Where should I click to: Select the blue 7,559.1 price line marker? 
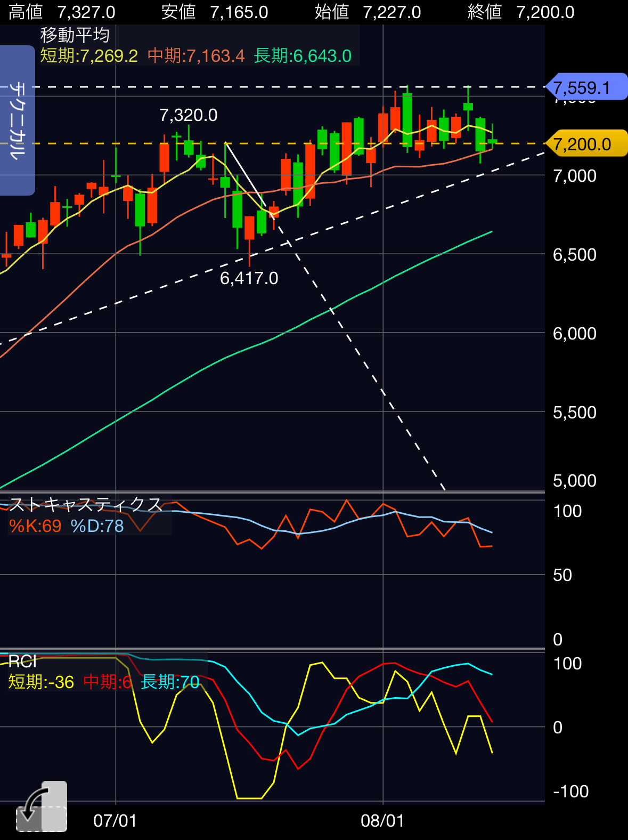(x=586, y=87)
